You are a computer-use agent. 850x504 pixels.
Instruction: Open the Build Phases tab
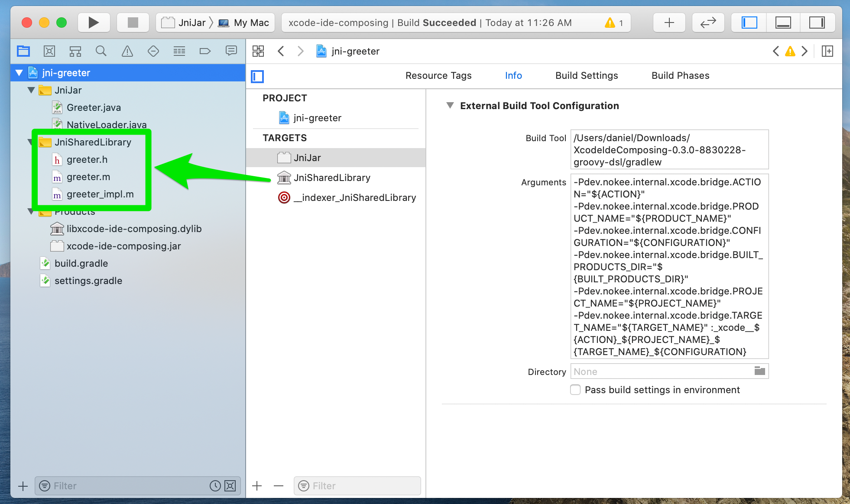point(680,75)
